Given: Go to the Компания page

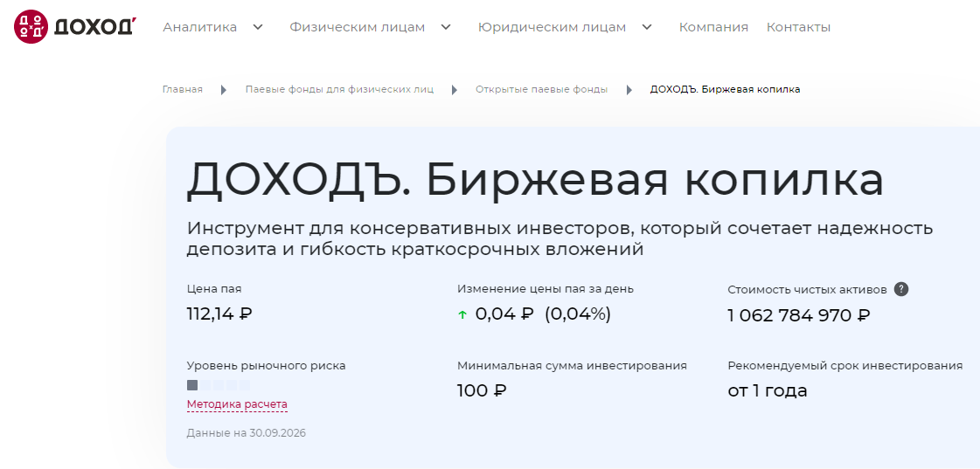Looking at the screenshot, I should point(713,27).
